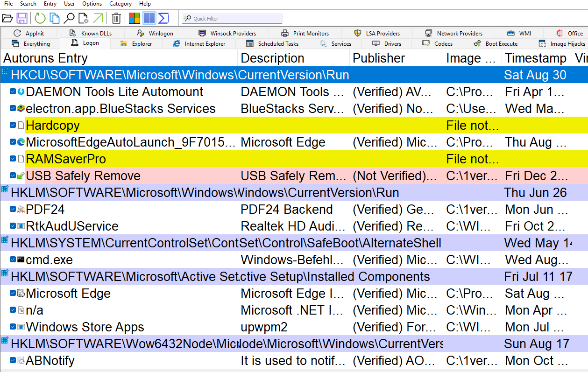Image resolution: width=588 pixels, height=372 pixels.
Task: Sort by the Publisher column header
Action: click(396, 58)
